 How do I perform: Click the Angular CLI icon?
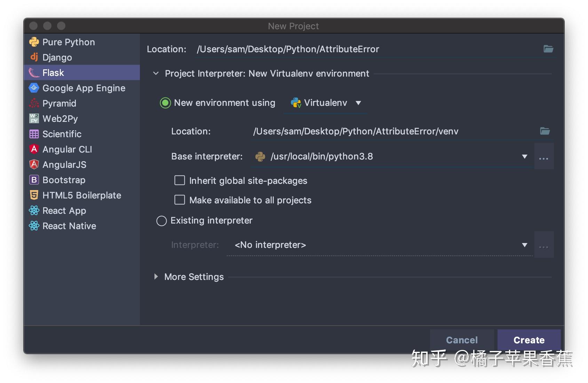34,149
